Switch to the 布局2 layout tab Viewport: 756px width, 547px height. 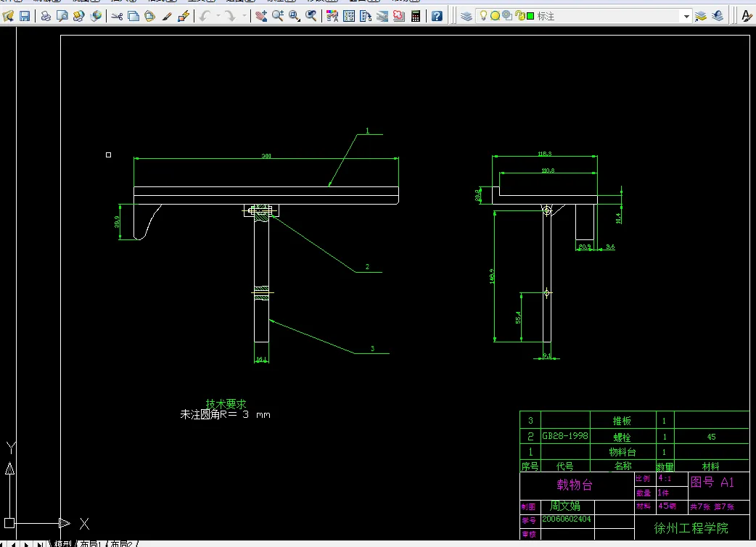(121, 543)
